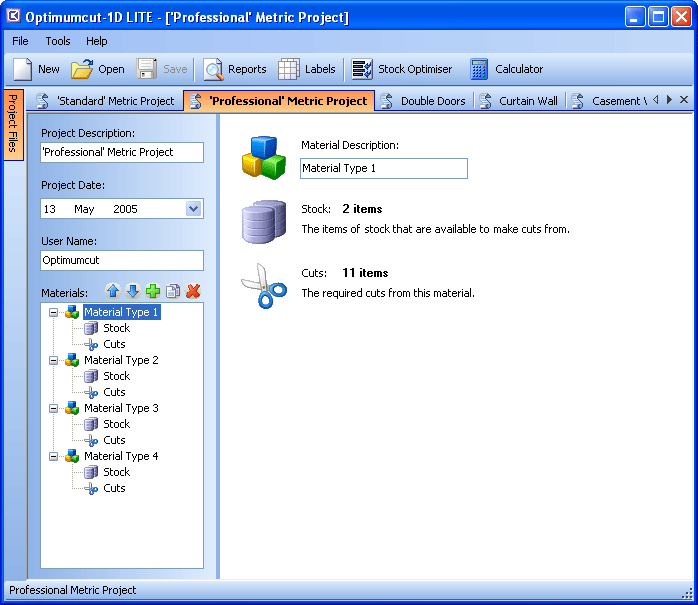Move material down with the blue down arrow
698x605 pixels.
[133, 291]
